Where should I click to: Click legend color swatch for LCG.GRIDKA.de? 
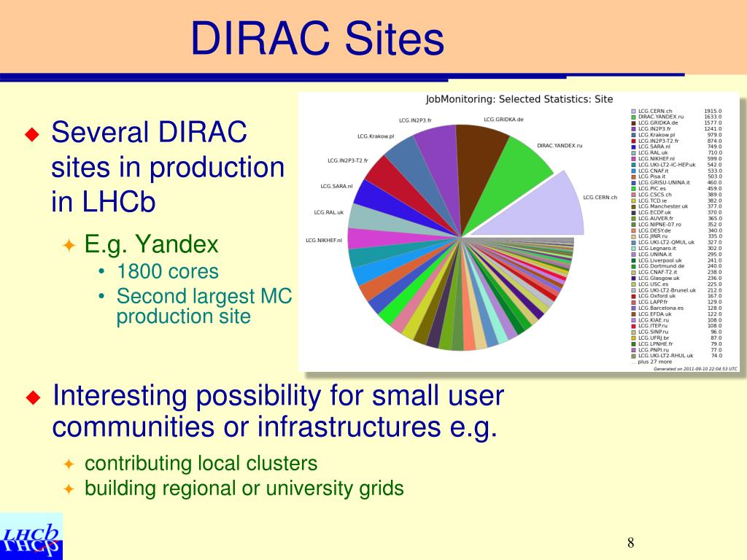634,122
